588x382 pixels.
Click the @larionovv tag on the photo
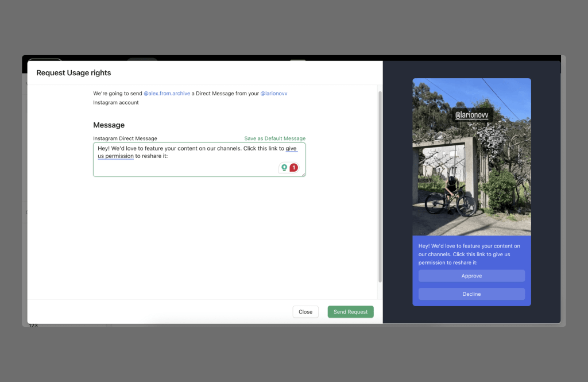point(471,115)
